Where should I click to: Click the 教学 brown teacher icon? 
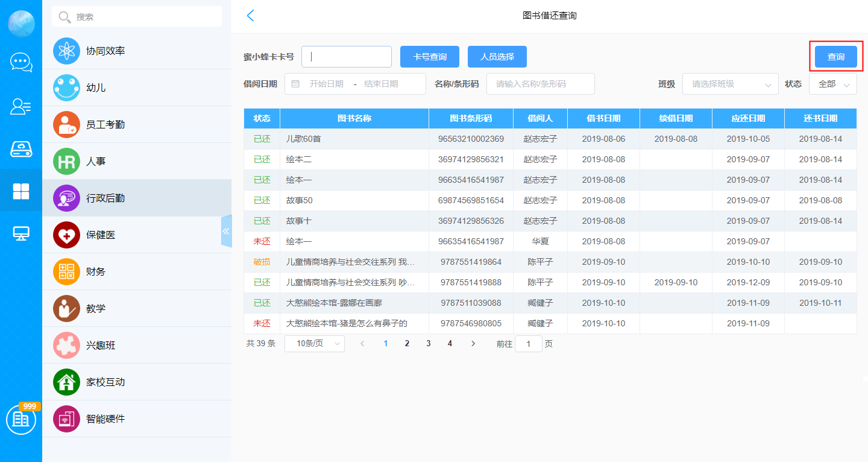(66, 309)
